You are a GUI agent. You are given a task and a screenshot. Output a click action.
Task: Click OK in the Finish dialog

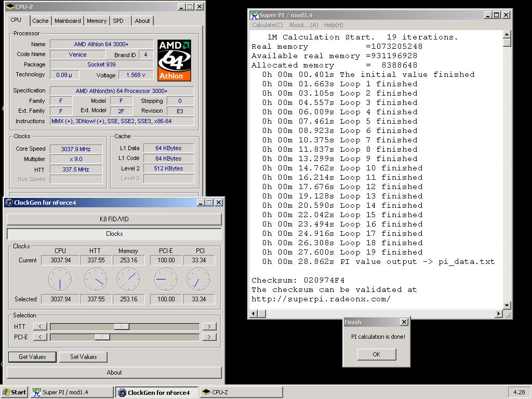(x=377, y=354)
